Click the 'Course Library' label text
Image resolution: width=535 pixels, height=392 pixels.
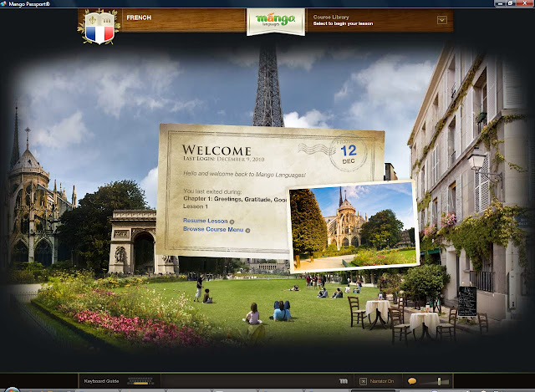(x=331, y=17)
